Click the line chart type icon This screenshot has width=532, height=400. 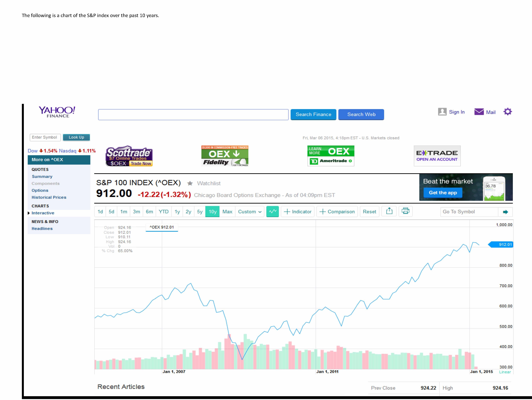[x=273, y=212]
